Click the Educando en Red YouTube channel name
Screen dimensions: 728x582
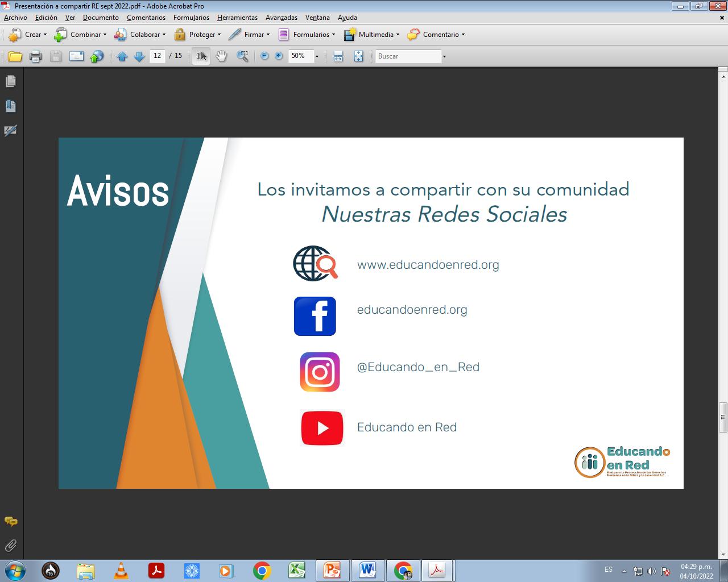point(407,427)
